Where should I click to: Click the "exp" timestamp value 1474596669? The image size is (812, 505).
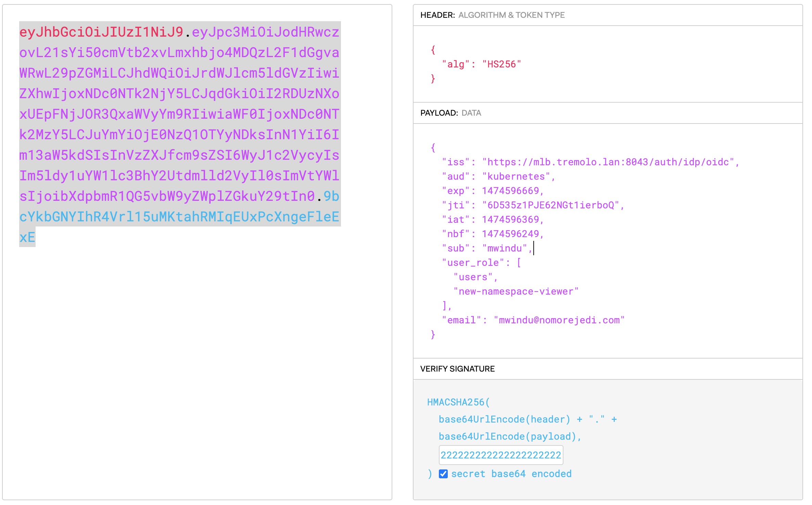pyautogui.click(x=510, y=191)
